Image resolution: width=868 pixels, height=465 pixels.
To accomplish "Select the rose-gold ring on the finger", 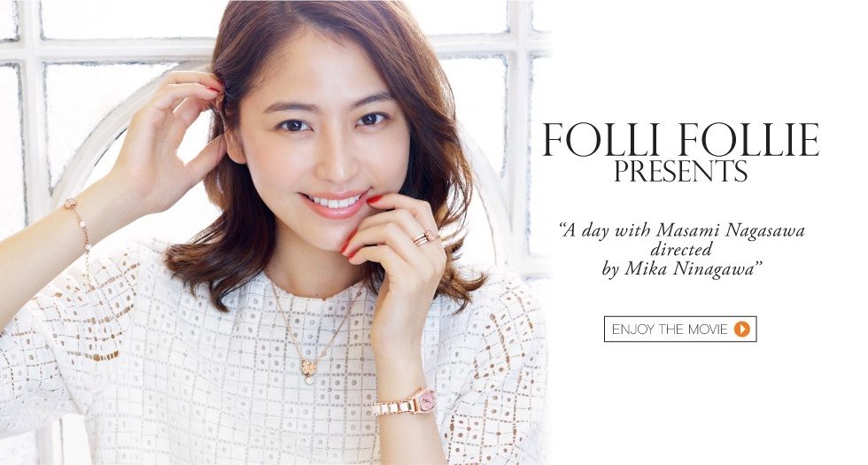I will (424, 238).
